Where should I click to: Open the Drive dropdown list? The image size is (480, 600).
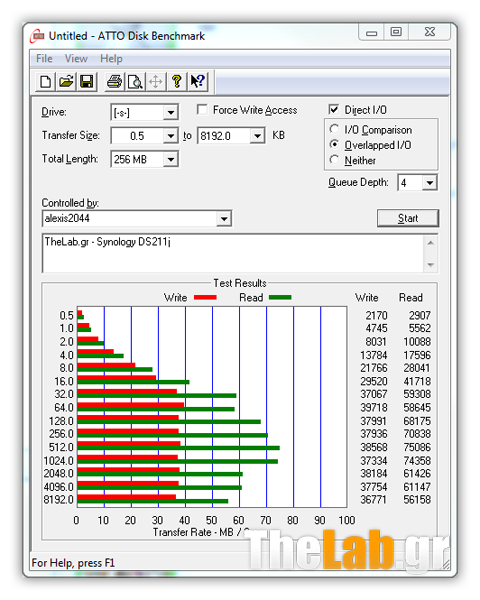tap(170, 112)
